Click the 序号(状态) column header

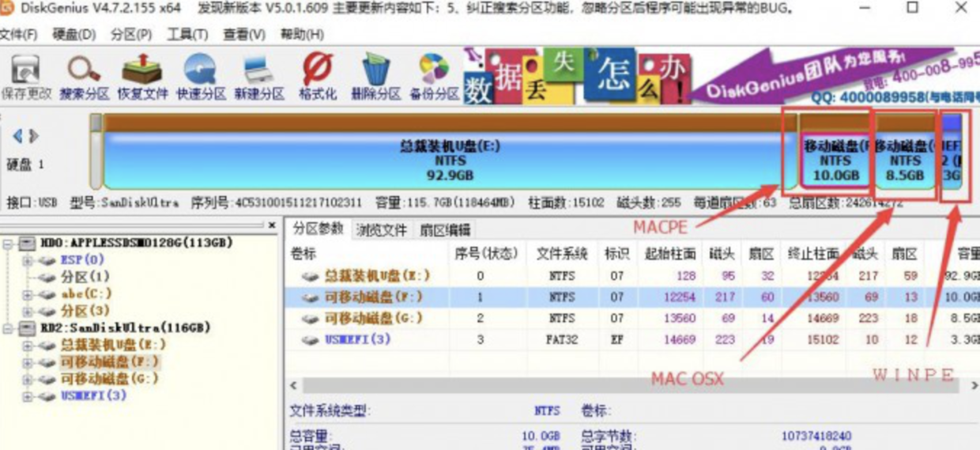click(485, 254)
